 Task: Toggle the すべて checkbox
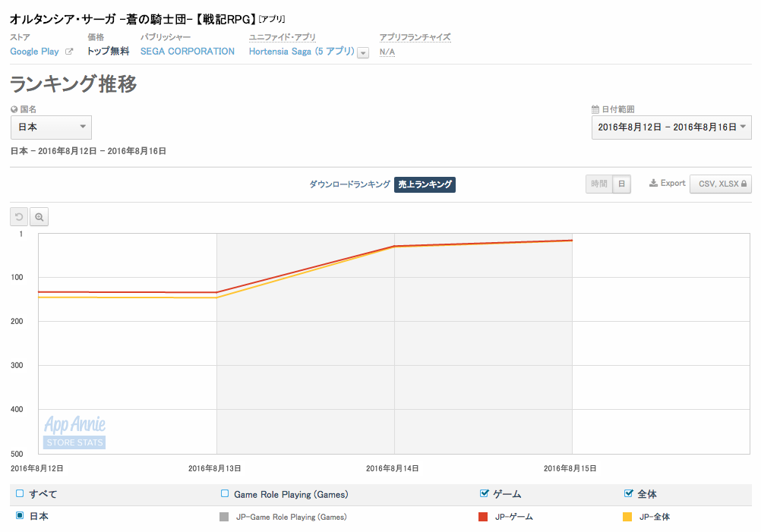click(20, 494)
